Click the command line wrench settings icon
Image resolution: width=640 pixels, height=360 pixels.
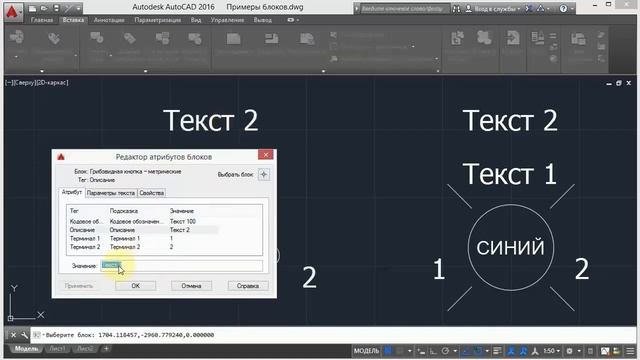coord(24,335)
